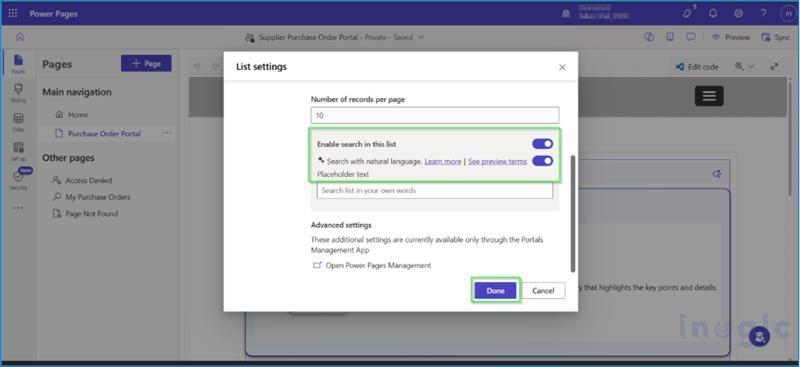Viewport: 800px width, 367px height.
Task: Open the user account avatar
Action: 788,14
